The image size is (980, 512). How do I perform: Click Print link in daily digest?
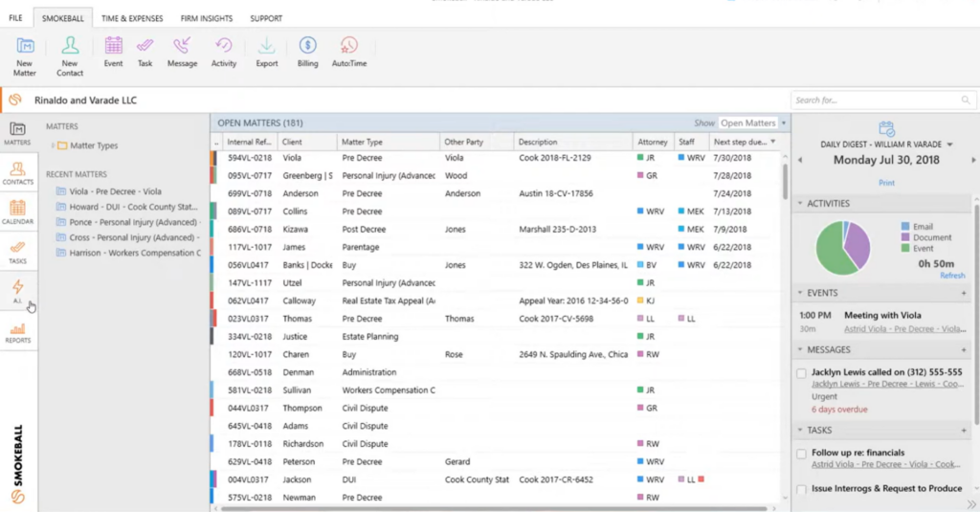tap(886, 183)
